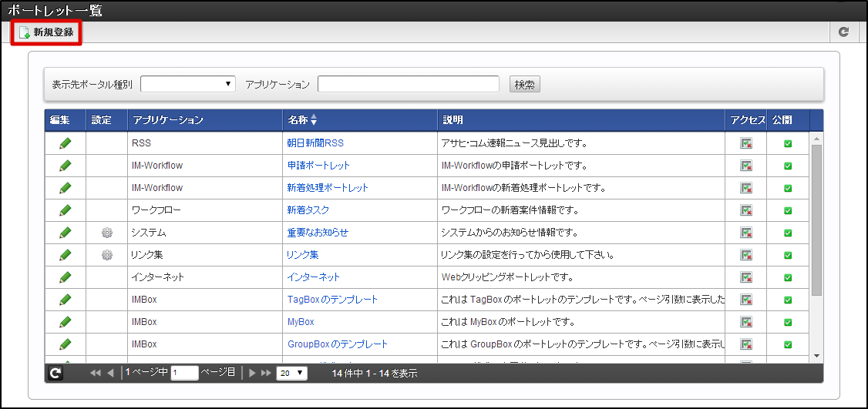
Task: Toggle 公開 checkbox for MyBox row
Action: (787, 322)
